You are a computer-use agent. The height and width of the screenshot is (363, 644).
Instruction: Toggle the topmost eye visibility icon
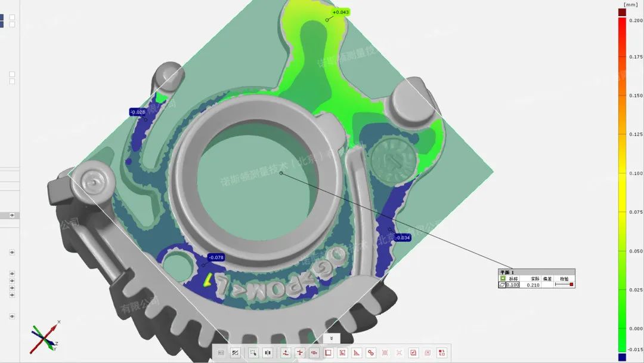coord(11,216)
